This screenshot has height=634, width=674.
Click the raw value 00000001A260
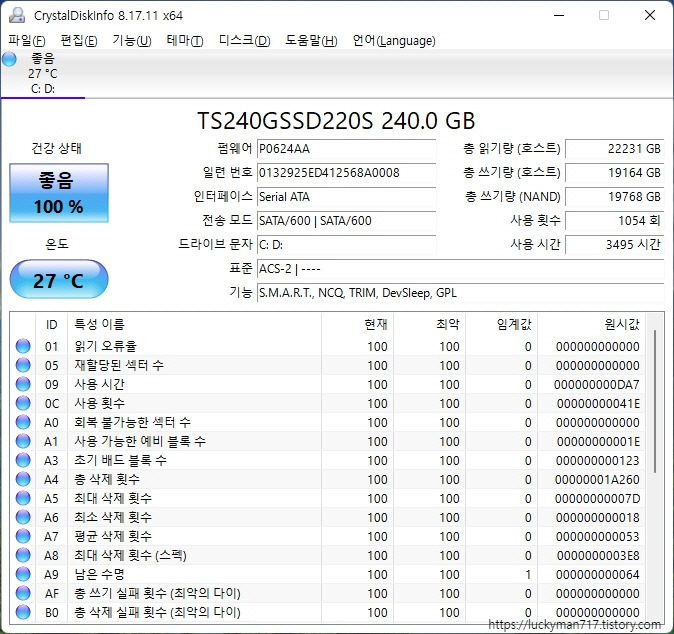point(597,479)
